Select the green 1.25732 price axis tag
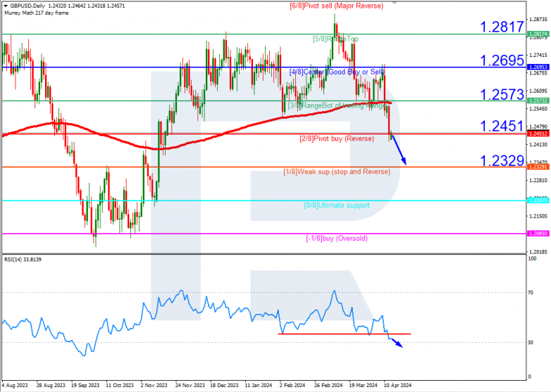The height and width of the screenshot is (392, 551). 538,101
